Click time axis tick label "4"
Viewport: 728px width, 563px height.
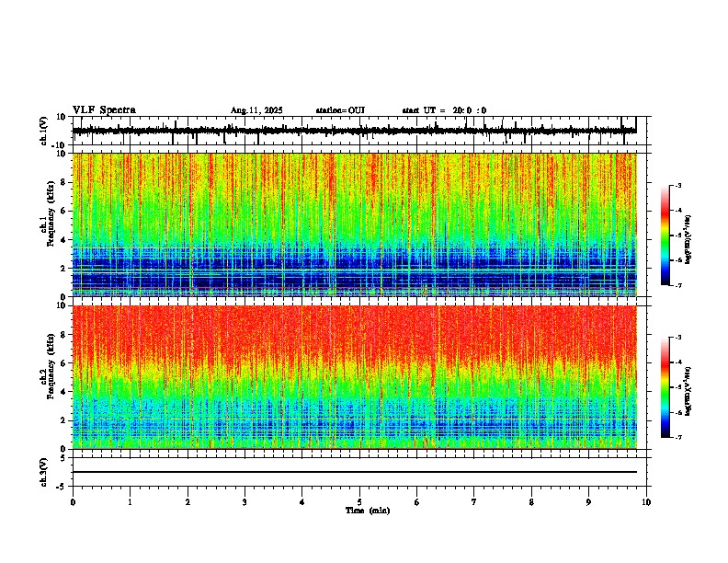(302, 502)
